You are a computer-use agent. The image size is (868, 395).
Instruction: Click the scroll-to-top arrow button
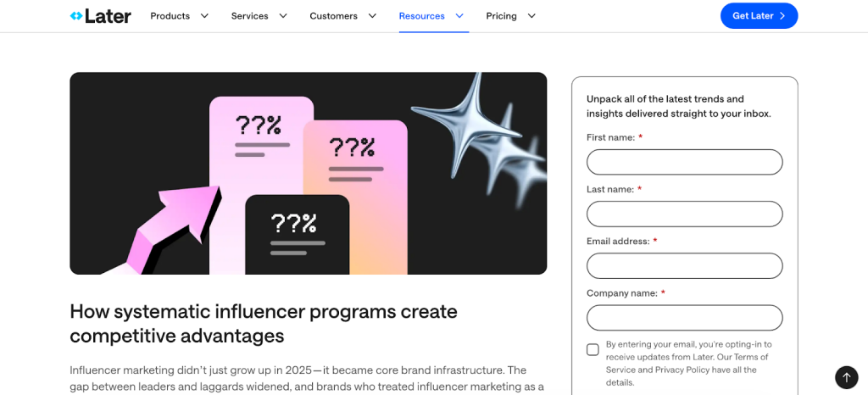pos(846,377)
